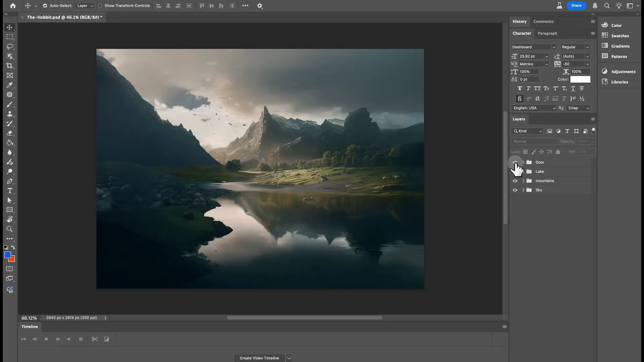644x362 pixels.
Task: Switch to the Comments tab
Action: click(x=543, y=21)
